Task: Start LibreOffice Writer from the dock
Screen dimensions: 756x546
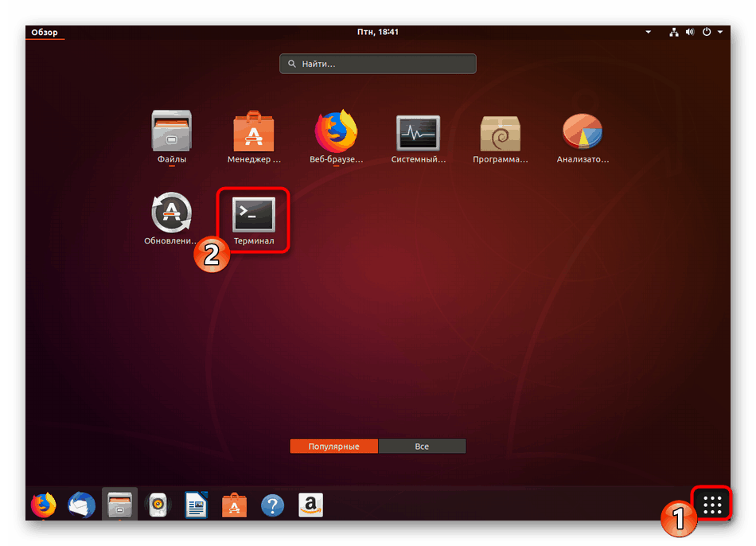Action: [196, 504]
